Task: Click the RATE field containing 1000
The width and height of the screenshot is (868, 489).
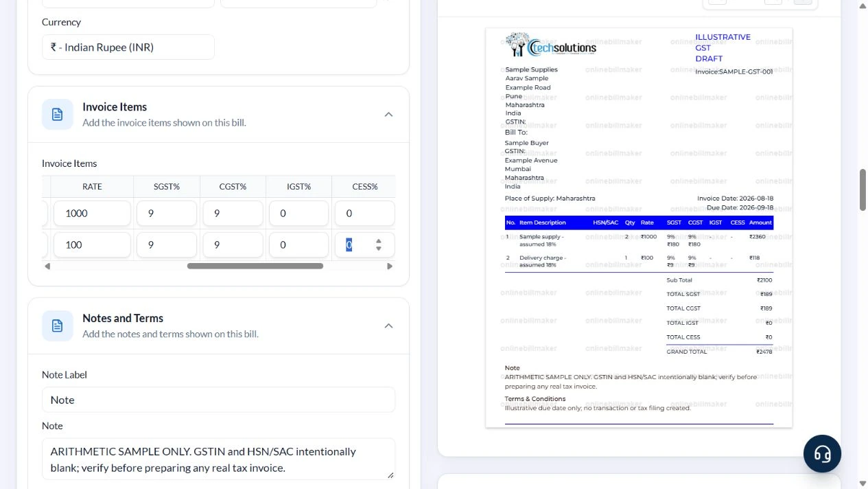Action: [x=92, y=213]
